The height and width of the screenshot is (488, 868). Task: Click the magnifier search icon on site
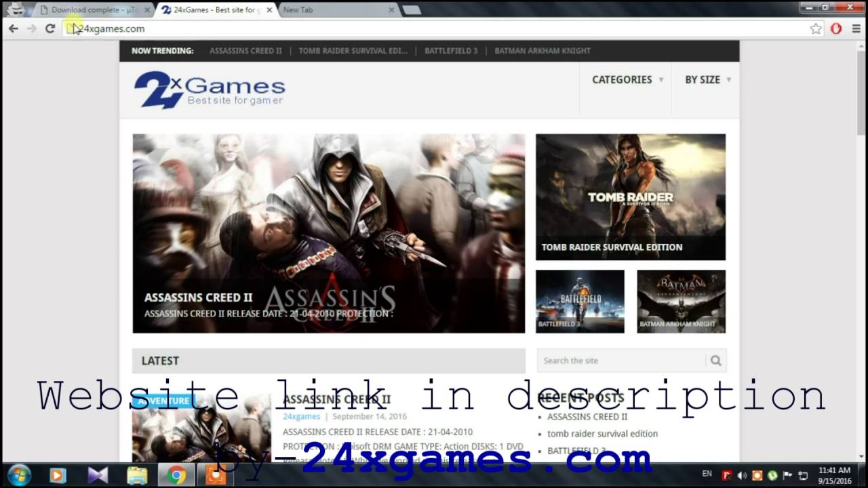715,361
